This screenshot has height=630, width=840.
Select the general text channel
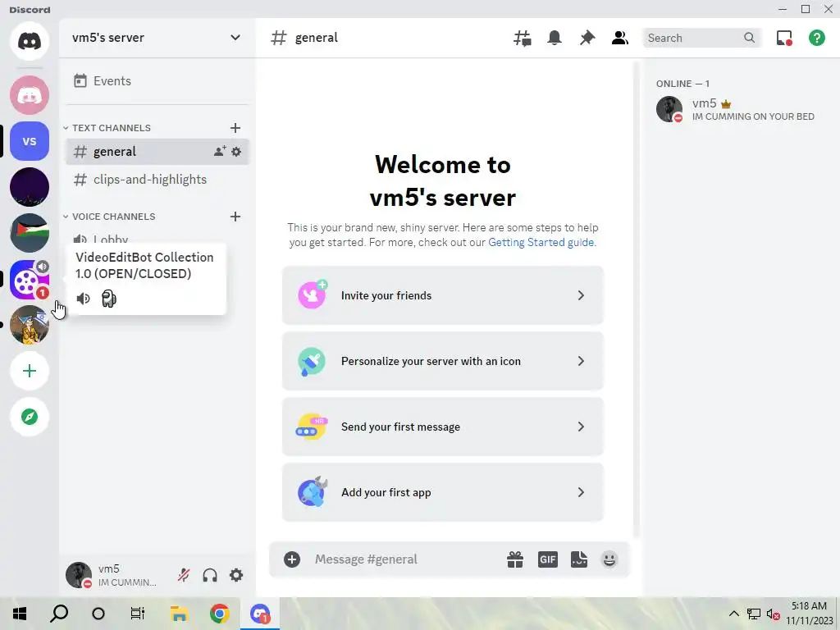coord(157,152)
